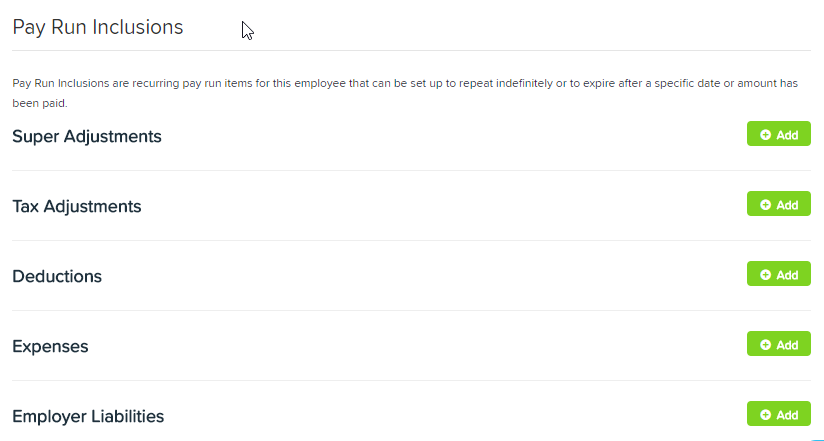Screen dimensions: 824x441
Task: Add a new Tax Adjustment
Action: click(x=778, y=204)
